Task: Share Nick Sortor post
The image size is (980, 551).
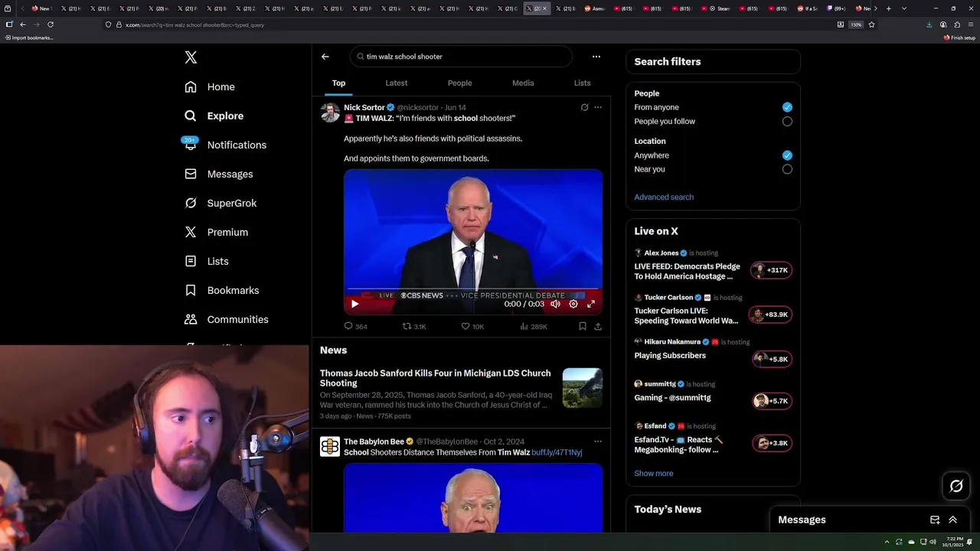Action: pyautogui.click(x=598, y=326)
